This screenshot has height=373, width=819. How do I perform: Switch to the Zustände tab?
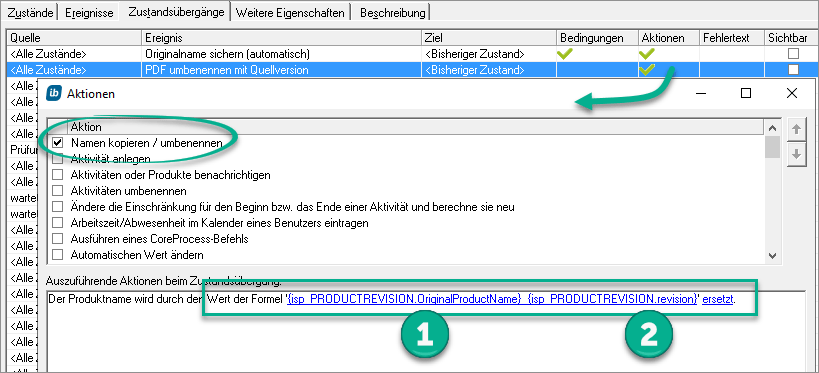click(30, 13)
